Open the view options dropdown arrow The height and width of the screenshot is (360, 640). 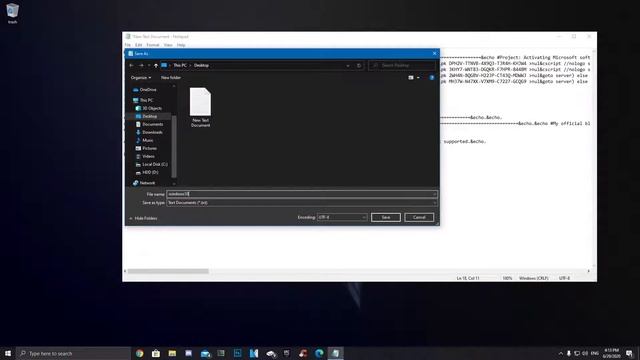[x=418, y=78]
